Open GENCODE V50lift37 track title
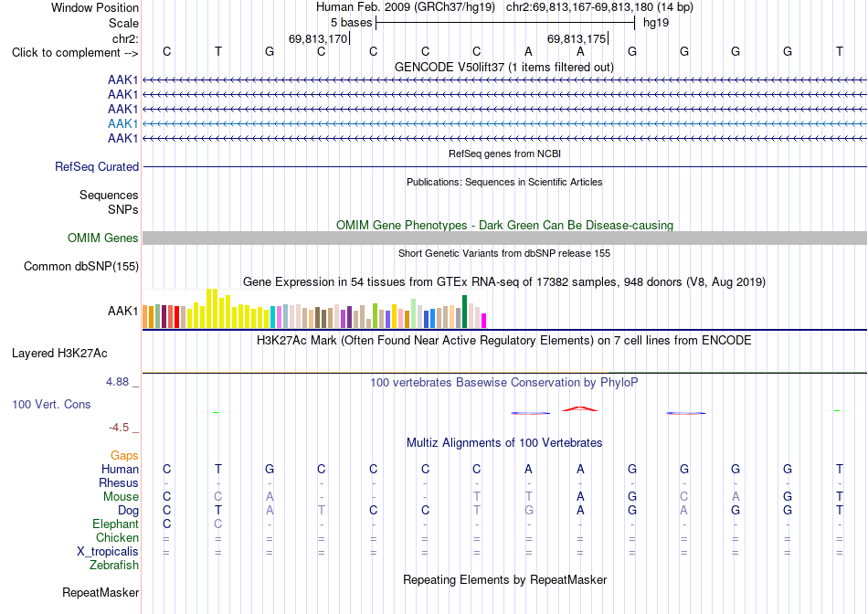868x614 pixels. (503, 67)
